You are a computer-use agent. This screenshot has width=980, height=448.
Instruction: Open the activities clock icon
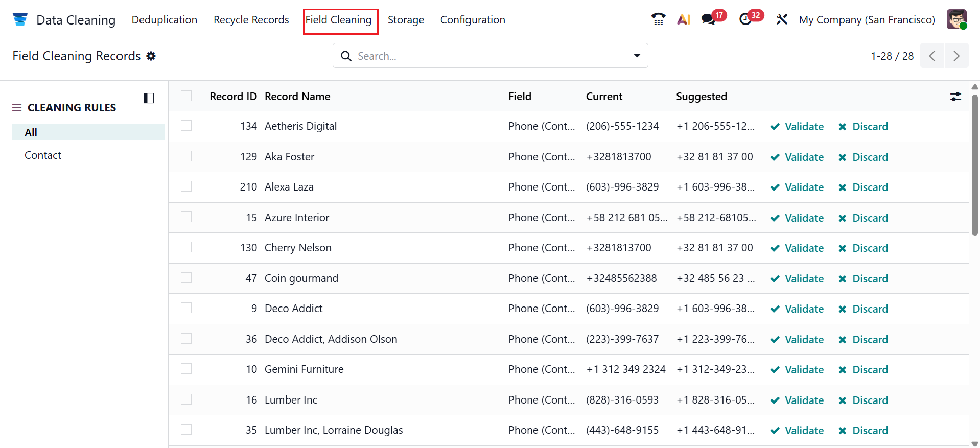click(x=746, y=19)
